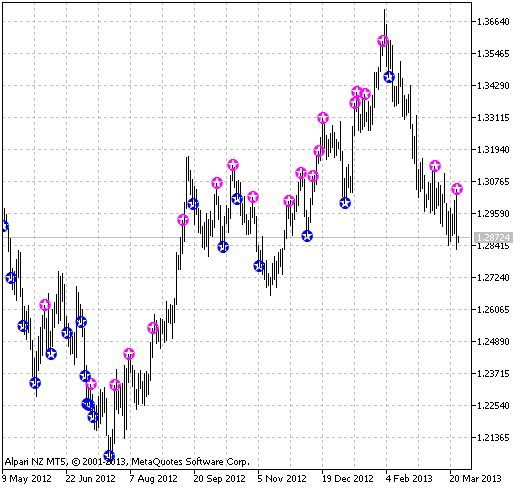The image size is (524, 490).
Task: Click the magenta star near 1.33115 level
Action: pos(323,118)
